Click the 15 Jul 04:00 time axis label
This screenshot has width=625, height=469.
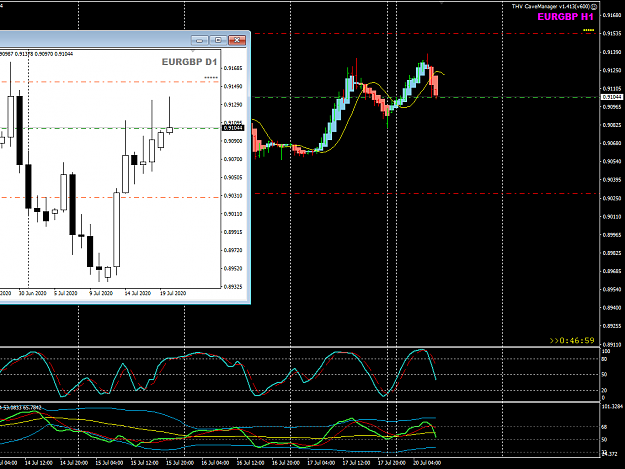(109, 463)
